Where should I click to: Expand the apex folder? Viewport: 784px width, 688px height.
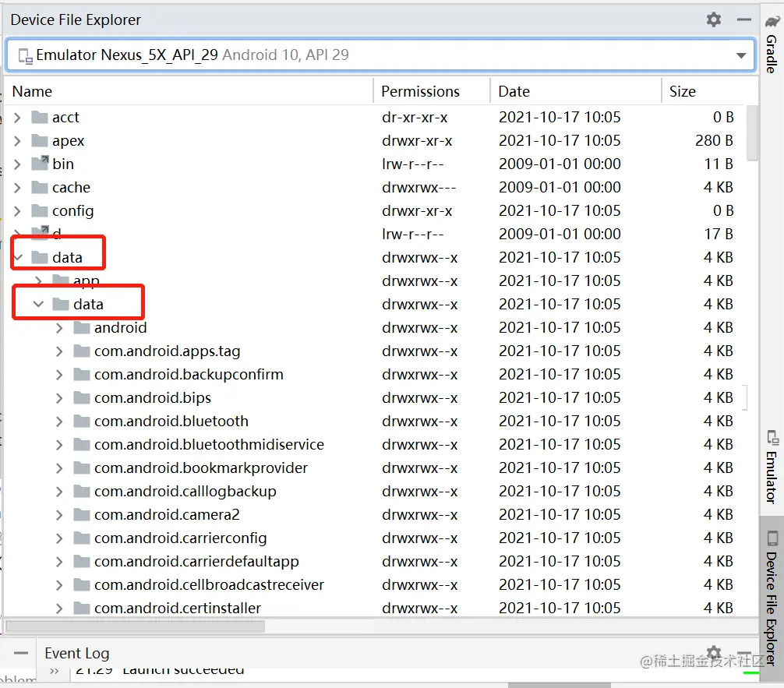[19, 140]
